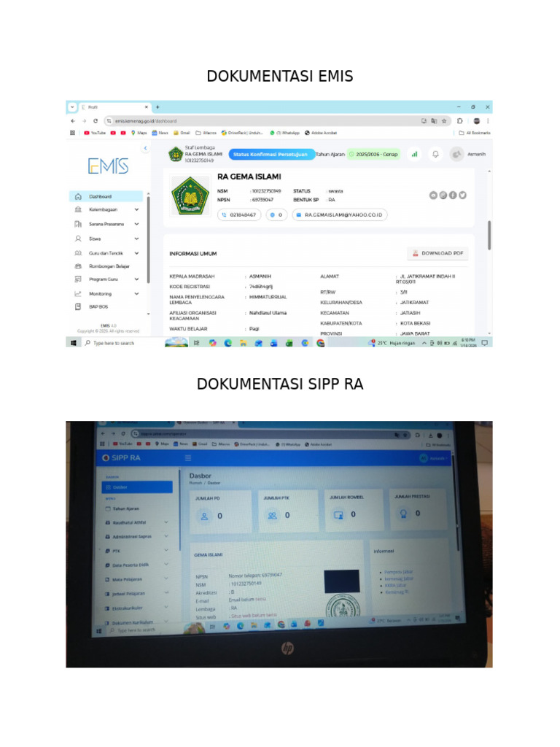Click the RA.GEMAISLAMI@YAHOO.CO.ID email chip
The image size is (560, 747).
(340, 215)
